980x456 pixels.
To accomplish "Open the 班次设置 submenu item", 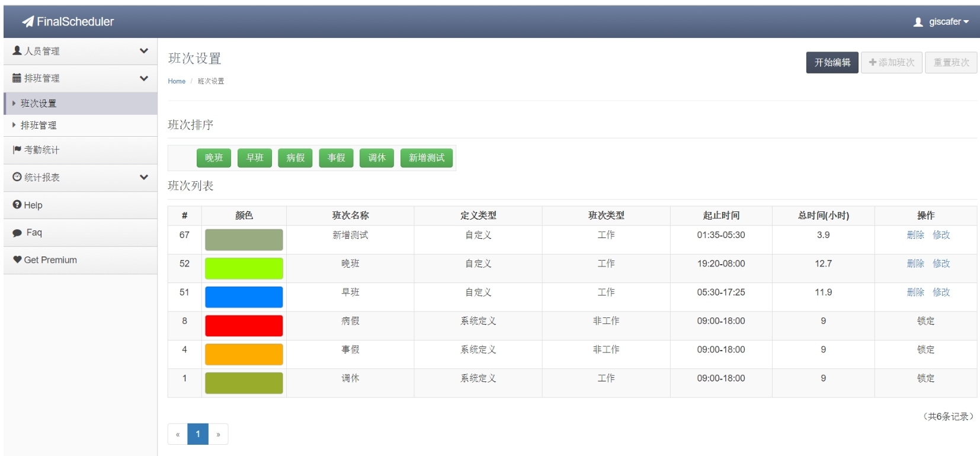I will [81, 103].
